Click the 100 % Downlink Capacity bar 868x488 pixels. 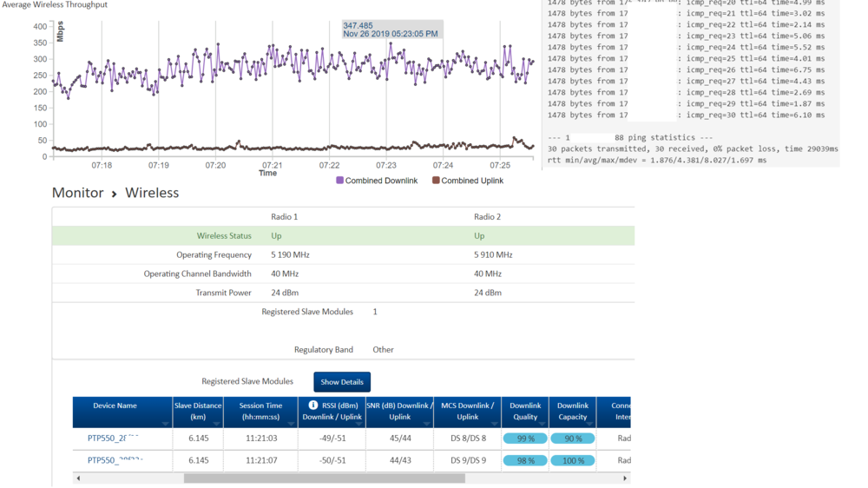(573, 460)
